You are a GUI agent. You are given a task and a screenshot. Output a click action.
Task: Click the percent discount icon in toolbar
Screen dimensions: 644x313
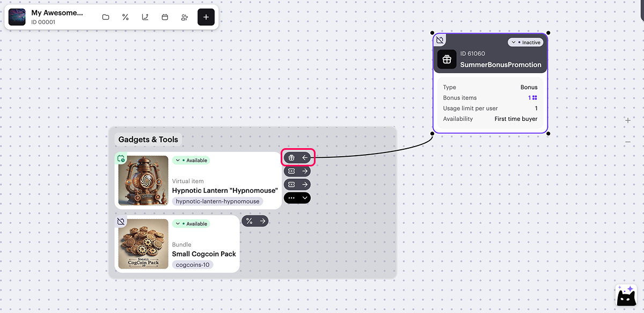[126, 17]
